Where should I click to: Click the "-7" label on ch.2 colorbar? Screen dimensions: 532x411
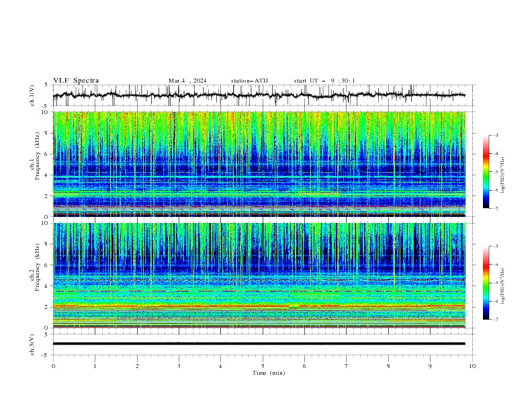coord(496,320)
